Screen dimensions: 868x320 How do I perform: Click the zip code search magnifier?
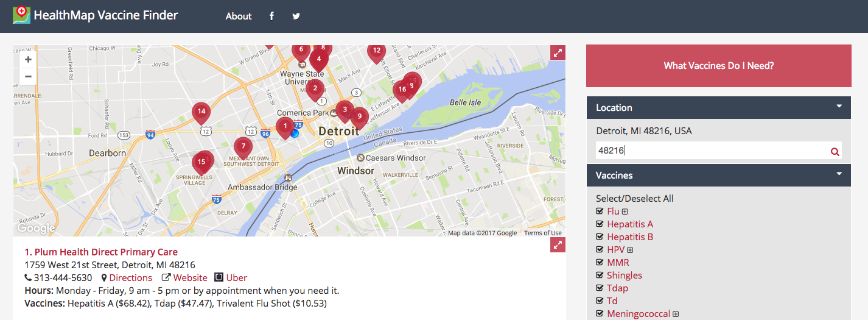pyautogui.click(x=835, y=152)
